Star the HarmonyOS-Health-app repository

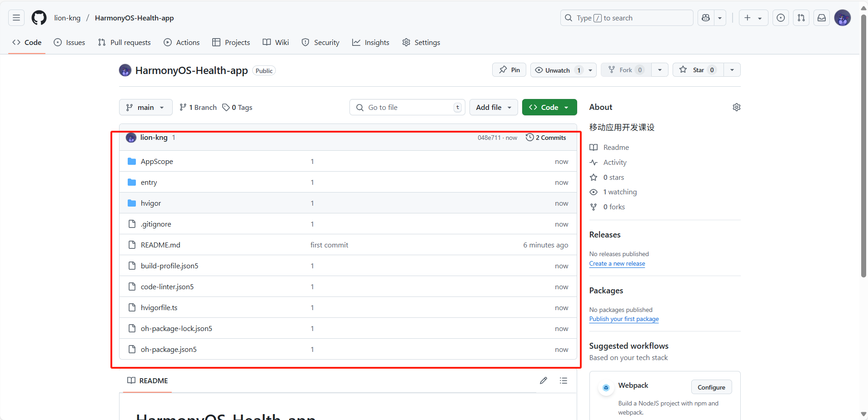pos(697,70)
